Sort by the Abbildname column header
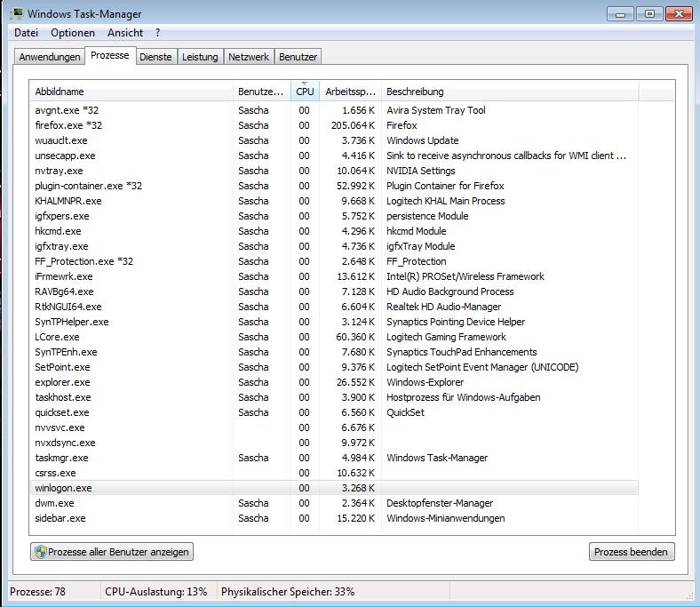The width and height of the screenshot is (700, 607). (131, 92)
